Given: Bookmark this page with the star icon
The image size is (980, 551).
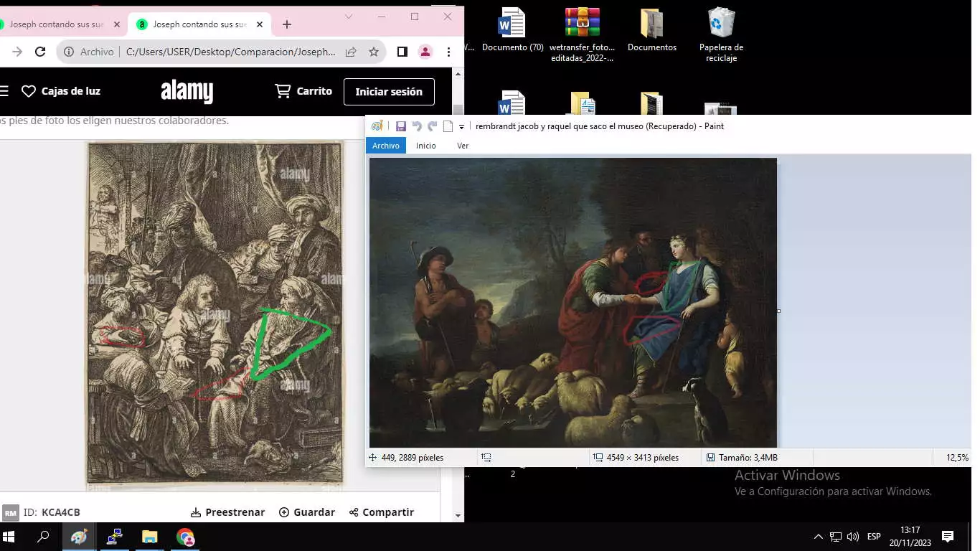Looking at the screenshot, I should click(374, 52).
